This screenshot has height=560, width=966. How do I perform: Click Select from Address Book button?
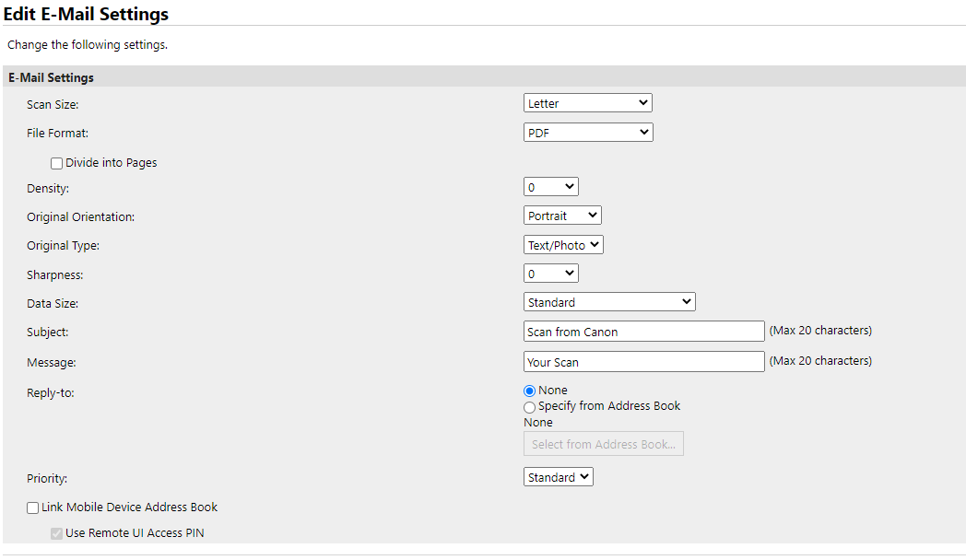pyautogui.click(x=603, y=443)
